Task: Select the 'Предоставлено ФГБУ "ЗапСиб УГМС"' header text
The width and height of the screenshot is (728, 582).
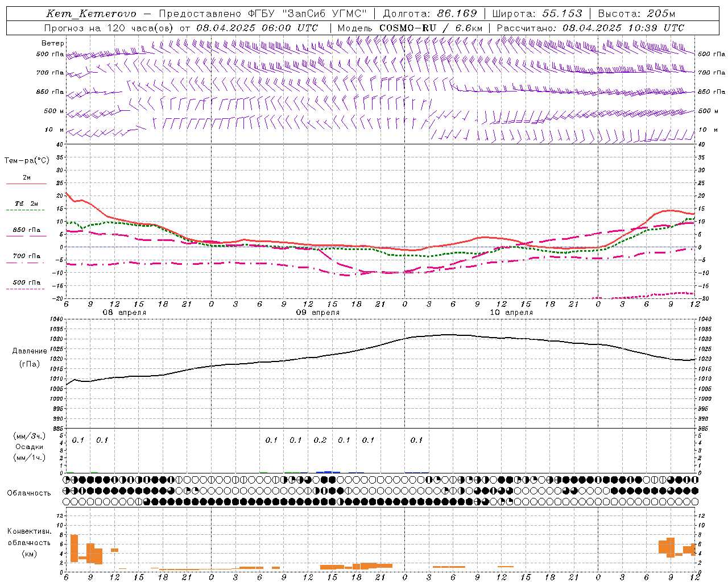Action: pos(263,14)
